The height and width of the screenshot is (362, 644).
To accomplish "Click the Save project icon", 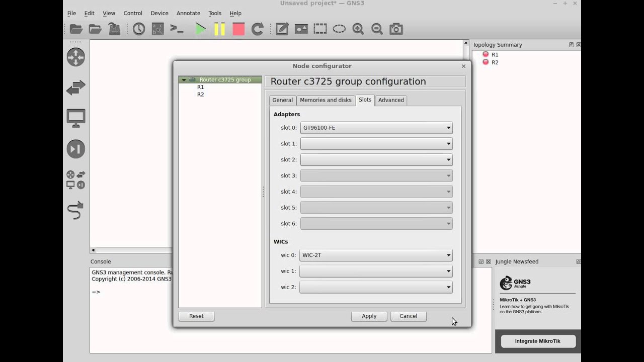I will pyautogui.click(x=114, y=29).
